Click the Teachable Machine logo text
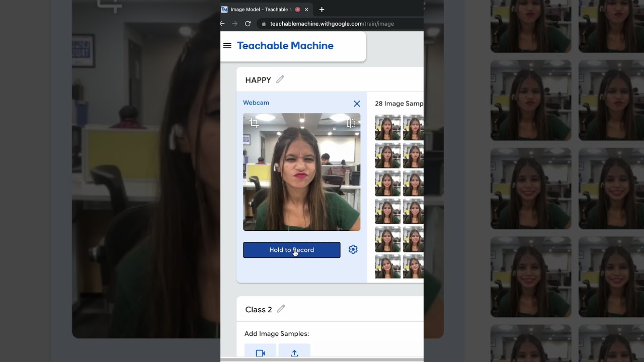The image size is (644, 362). pyautogui.click(x=285, y=46)
